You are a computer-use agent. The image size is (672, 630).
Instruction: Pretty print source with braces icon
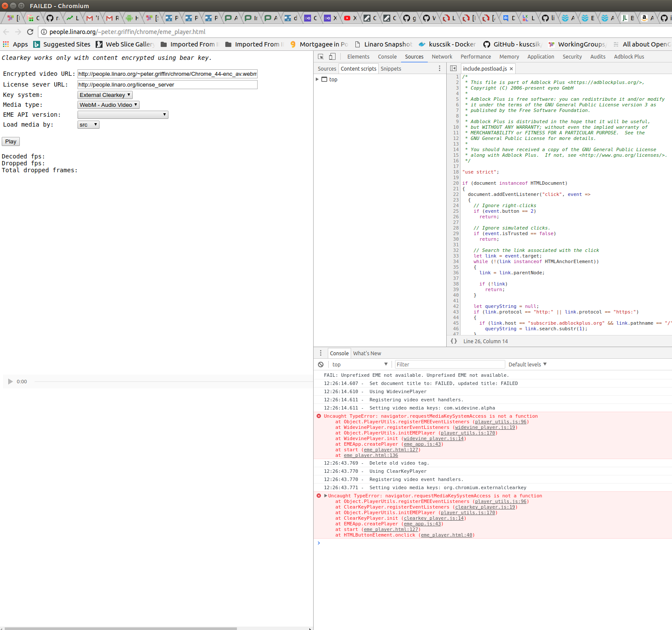tap(454, 341)
